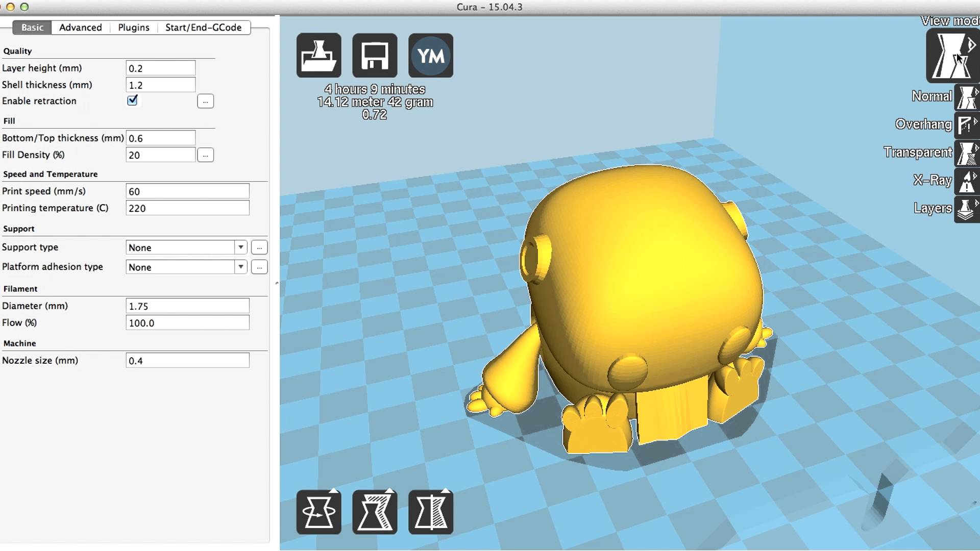Click the Printing temperature input field
Image resolution: width=980 pixels, height=551 pixels.
[x=187, y=208]
